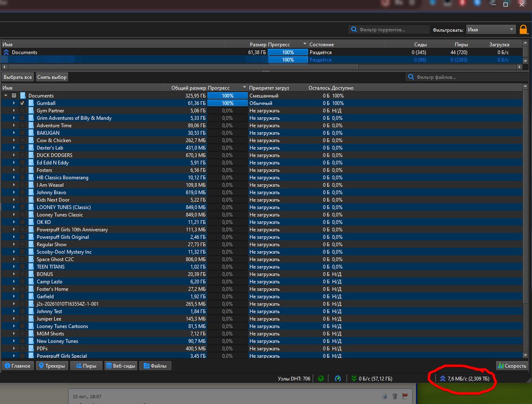532x404 pixels.
Task: Collapse the Documents root folder
Action: (6, 95)
